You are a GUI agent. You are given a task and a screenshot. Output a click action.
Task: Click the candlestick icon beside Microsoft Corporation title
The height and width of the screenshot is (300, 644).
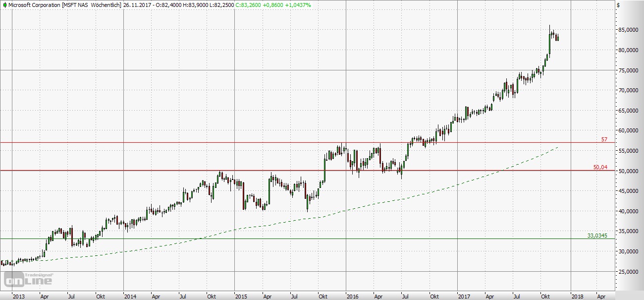(x=4, y=4)
